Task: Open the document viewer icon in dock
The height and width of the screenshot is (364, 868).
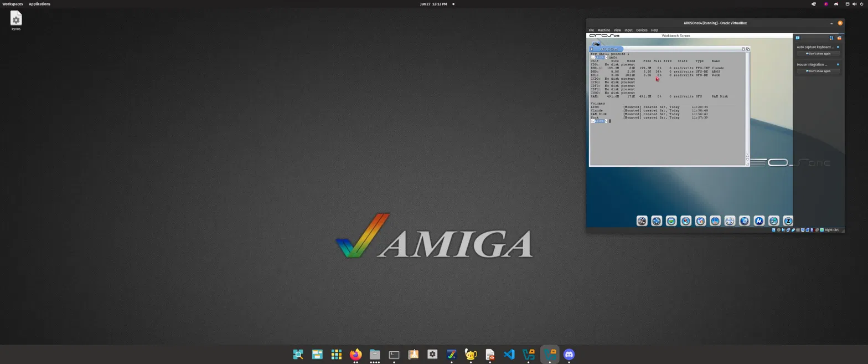Action: click(x=490, y=355)
